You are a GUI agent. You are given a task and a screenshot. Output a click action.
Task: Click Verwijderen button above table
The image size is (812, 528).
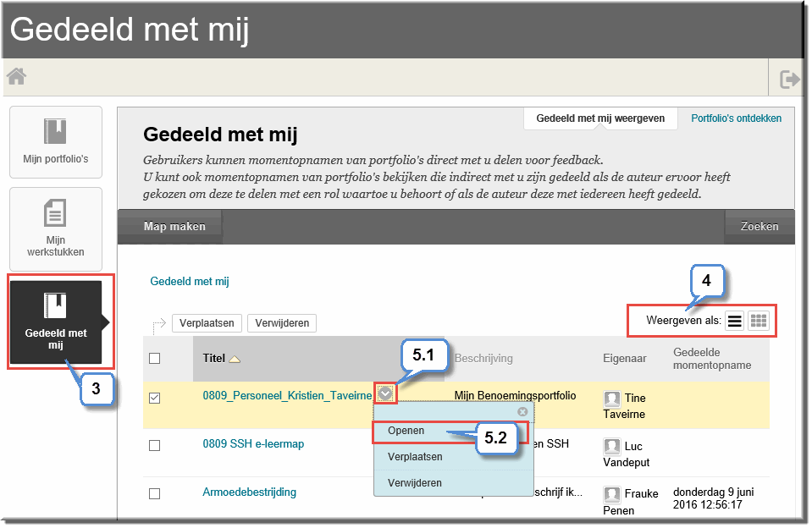click(x=282, y=323)
